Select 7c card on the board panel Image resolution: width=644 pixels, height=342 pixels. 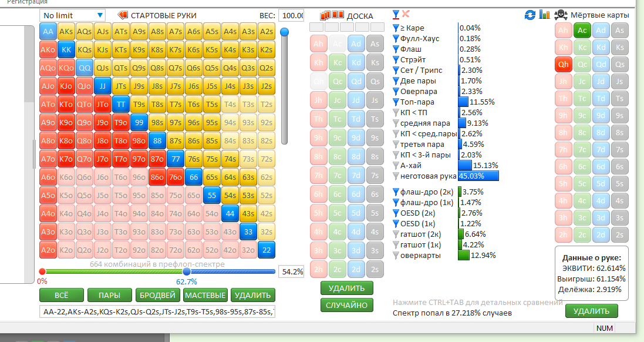tap(337, 176)
